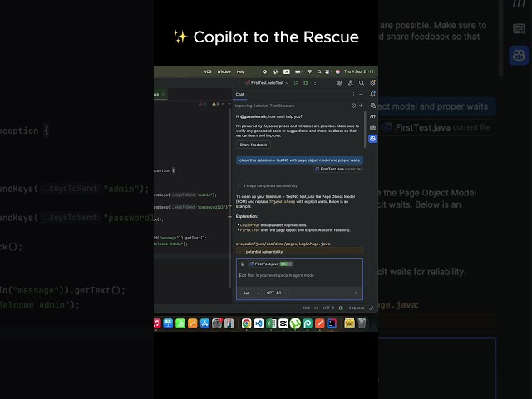Image resolution: width=532 pixels, height=399 pixels.
Task: Open Search Everywhere magnifier in the IDE toolbar
Action: click(362, 83)
